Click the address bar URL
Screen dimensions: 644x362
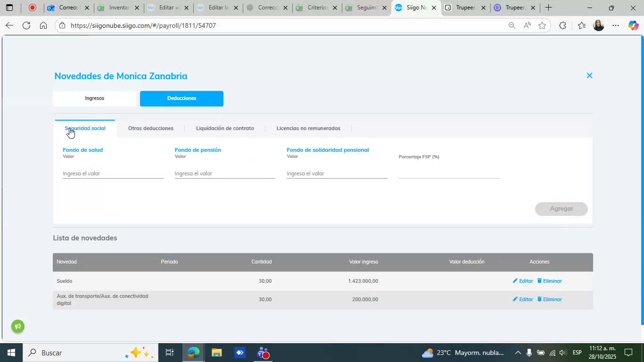click(x=143, y=25)
